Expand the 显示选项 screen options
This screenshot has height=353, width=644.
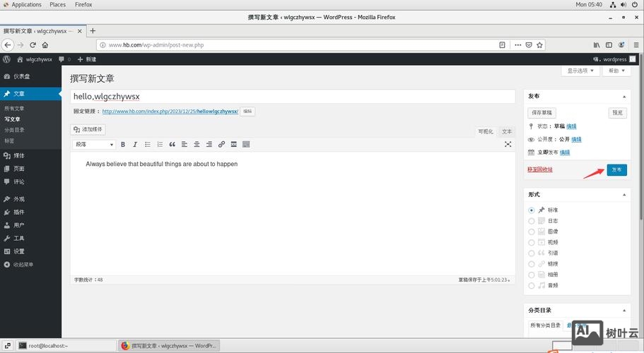tap(580, 71)
